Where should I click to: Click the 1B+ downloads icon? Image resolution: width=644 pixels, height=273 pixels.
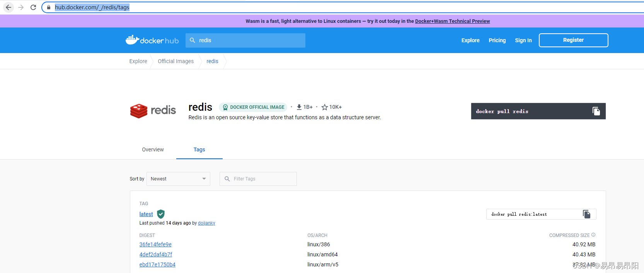[x=299, y=107]
